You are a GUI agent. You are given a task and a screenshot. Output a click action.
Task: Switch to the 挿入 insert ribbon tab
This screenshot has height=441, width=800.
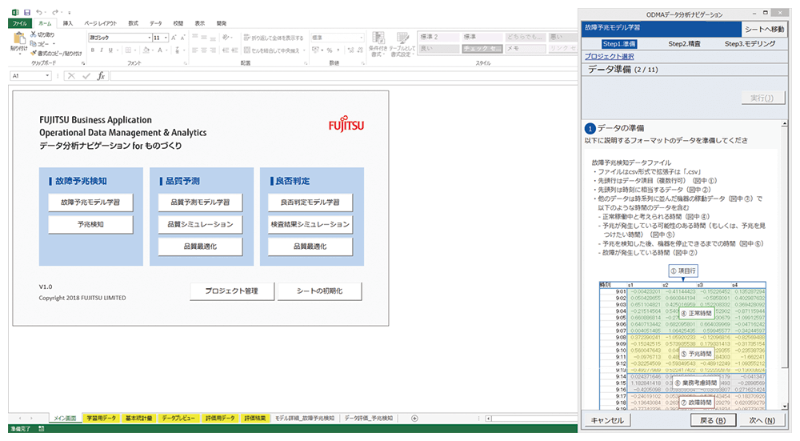point(68,23)
